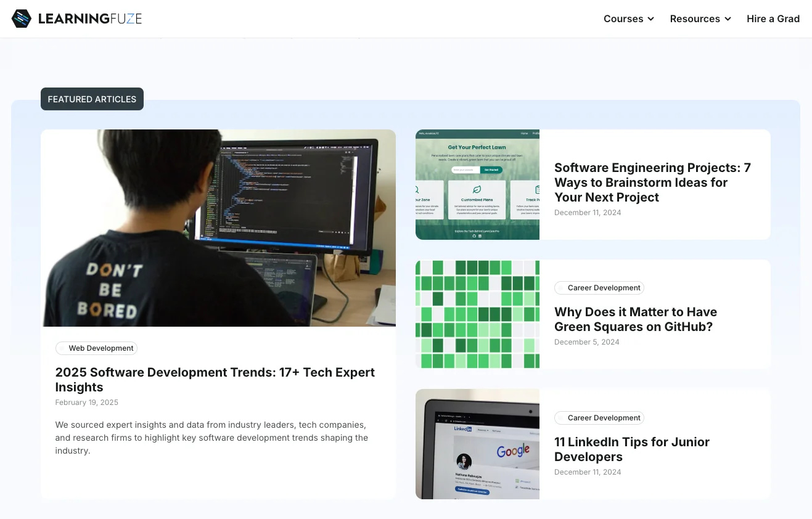Open the Green Squares on GitHub article
The height and width of the screenshot is (519, 812).
point(635,319)
